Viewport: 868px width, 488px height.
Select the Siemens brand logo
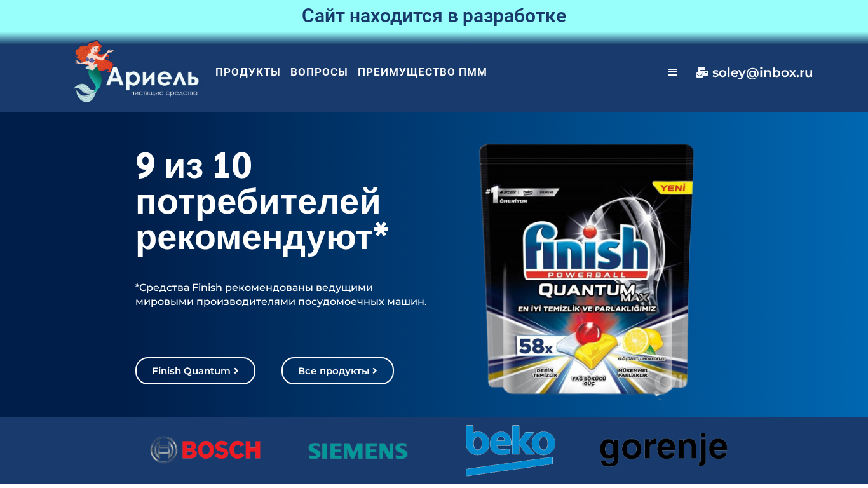[x=358, y=451]
